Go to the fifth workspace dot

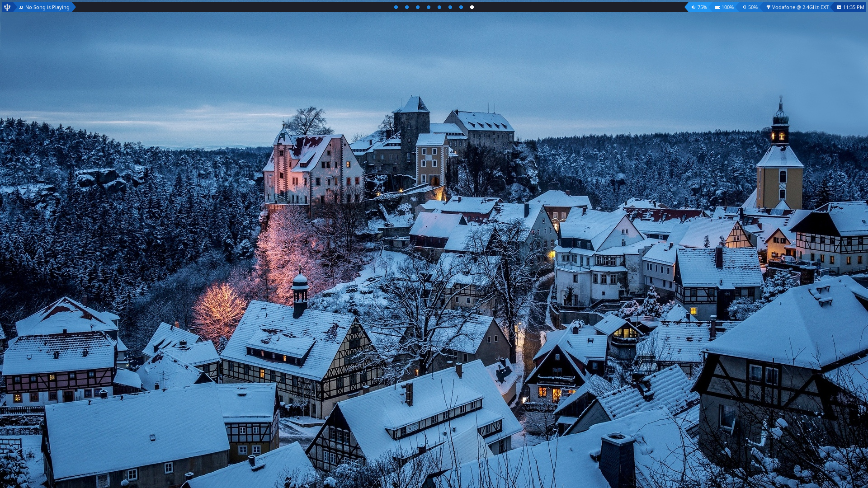pos(439,7)
